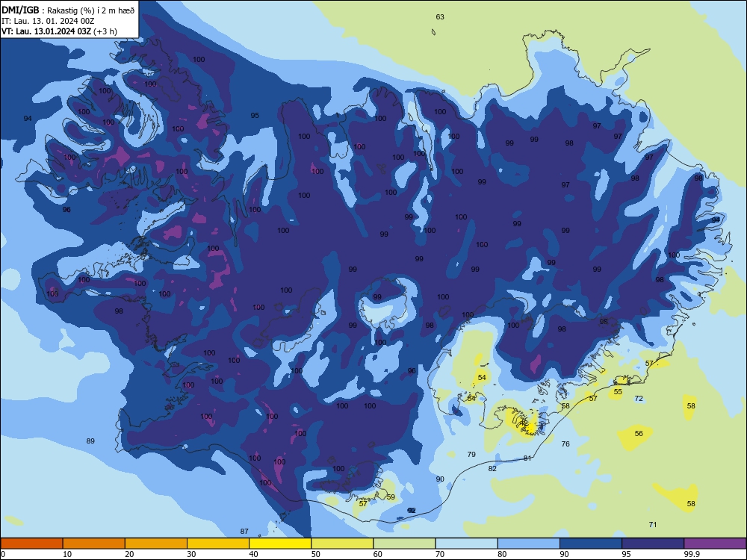Select the dark blue 90–95 legend swatch

(x=591, y=544)
